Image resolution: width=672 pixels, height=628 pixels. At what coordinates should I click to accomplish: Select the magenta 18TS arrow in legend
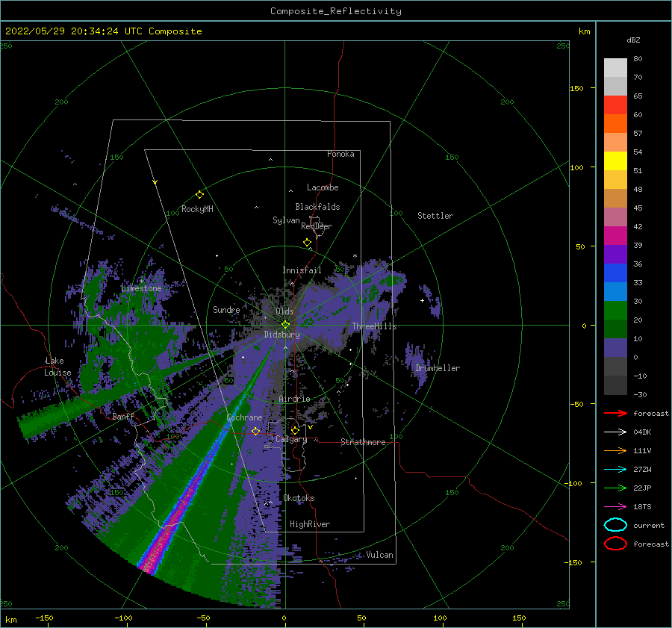[615, 506]
